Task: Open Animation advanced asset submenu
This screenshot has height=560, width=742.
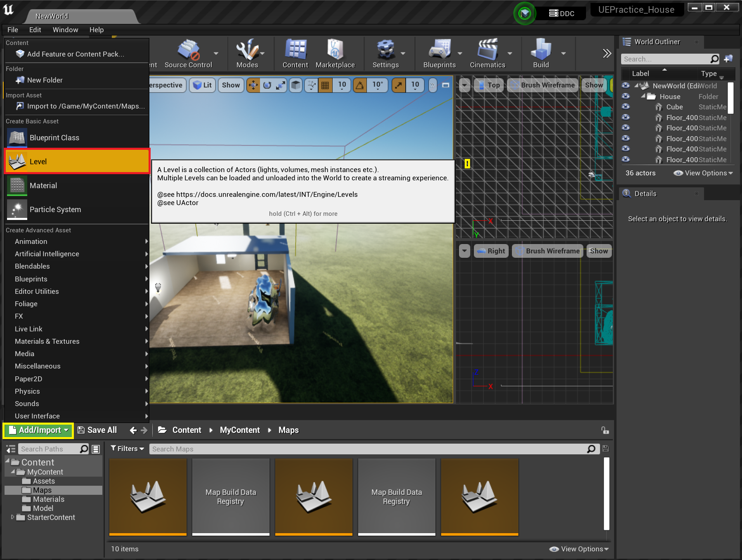Action: [x=77, y=241]
